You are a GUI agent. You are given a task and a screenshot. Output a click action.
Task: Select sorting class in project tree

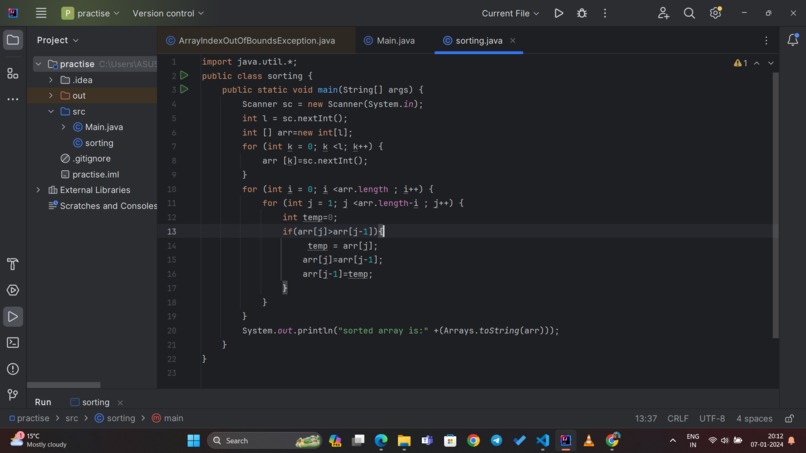(93, 143)
